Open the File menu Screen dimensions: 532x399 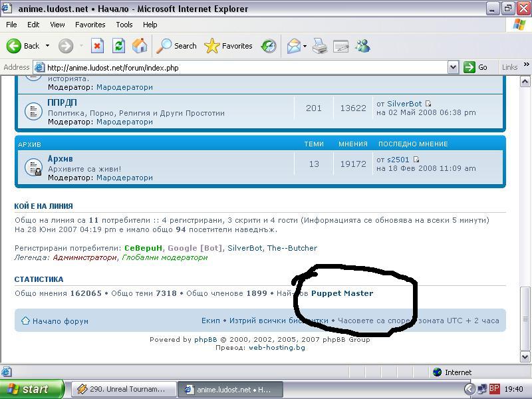click(11, 25)
